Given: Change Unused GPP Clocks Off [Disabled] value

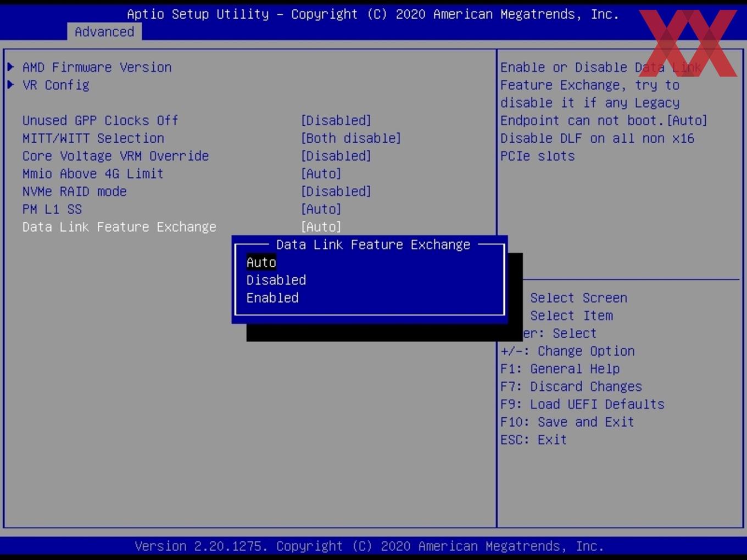Looking at the screenshot, I should point(336,120).
